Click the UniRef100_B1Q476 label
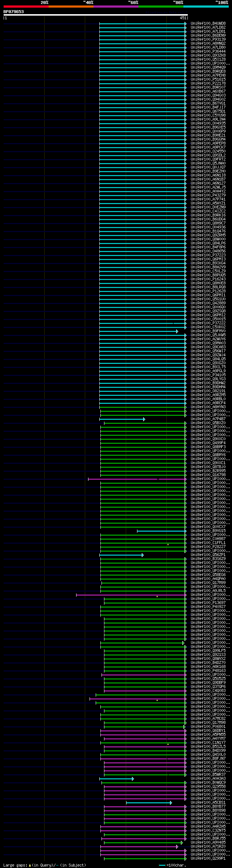 208,231
